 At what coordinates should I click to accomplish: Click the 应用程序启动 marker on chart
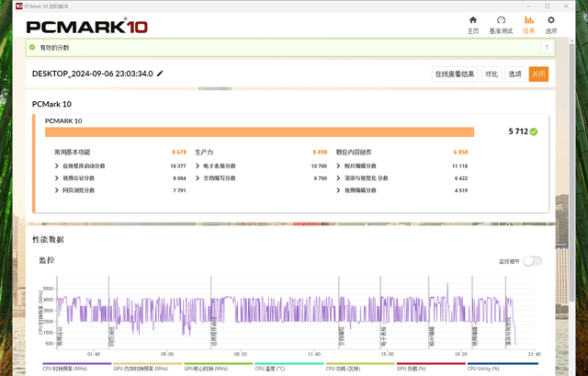(x=214, y=332)
